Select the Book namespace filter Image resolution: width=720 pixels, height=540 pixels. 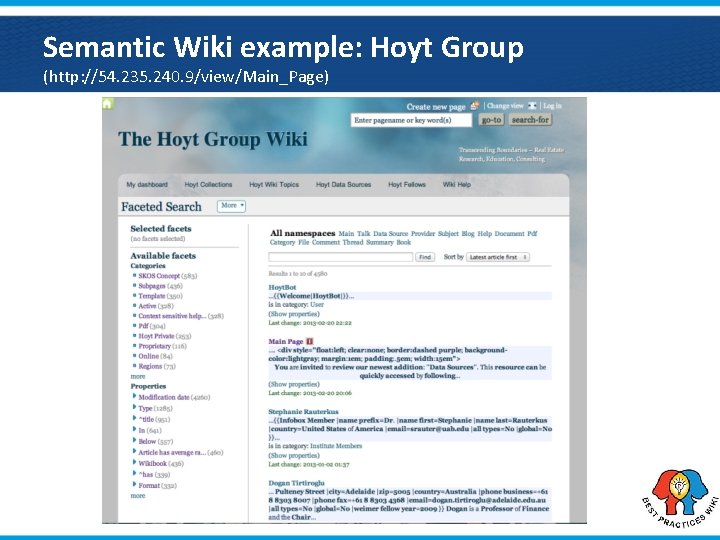tap(404, 242)
